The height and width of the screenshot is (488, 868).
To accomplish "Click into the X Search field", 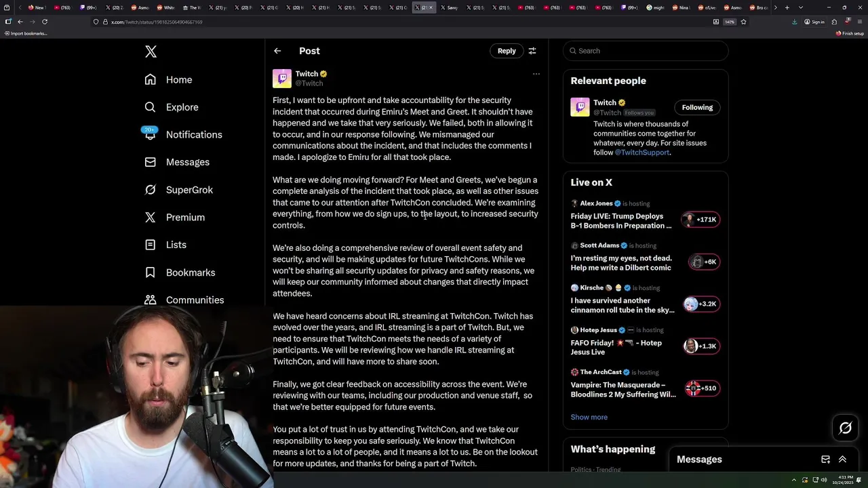I will tap(646, 51).
